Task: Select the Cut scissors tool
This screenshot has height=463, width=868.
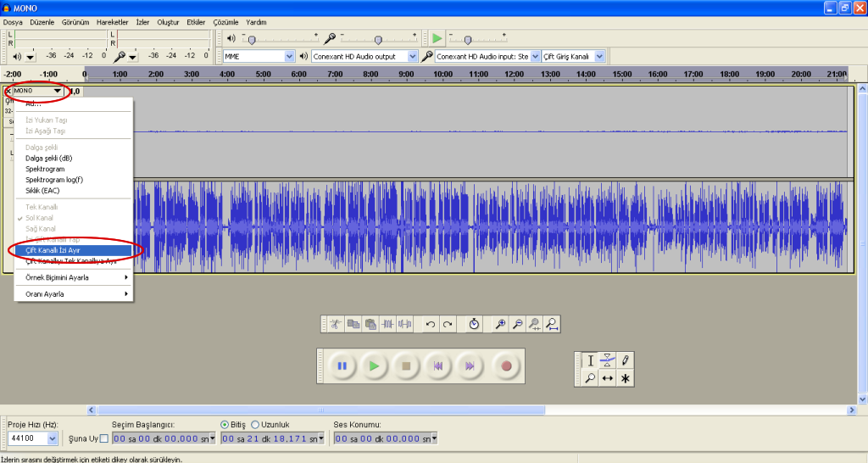Action: [x=336, y=324]
